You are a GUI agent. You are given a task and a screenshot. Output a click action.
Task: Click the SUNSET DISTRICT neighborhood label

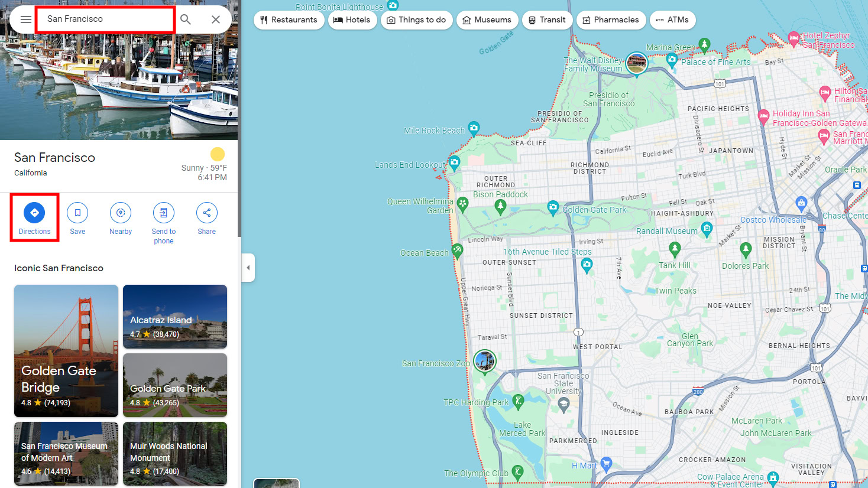tap(541, 315)
